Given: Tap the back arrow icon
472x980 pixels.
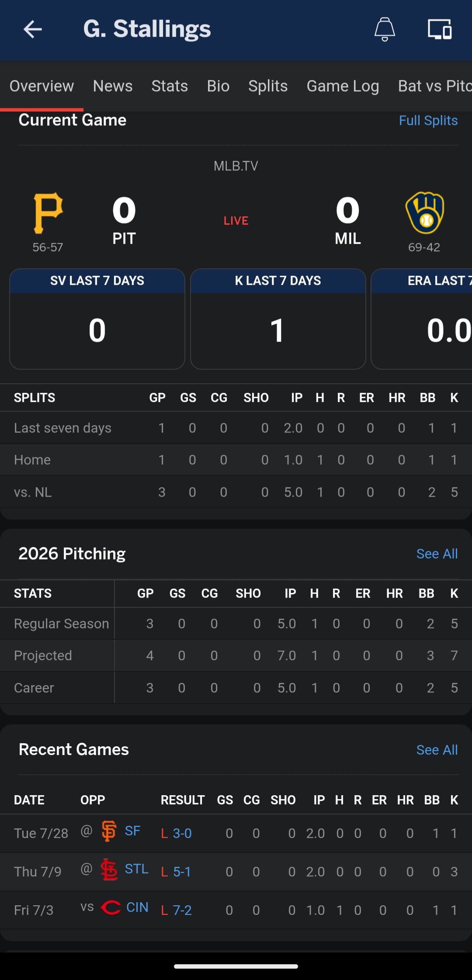Looking at the screenshot, I should click(x=32, y=29).
